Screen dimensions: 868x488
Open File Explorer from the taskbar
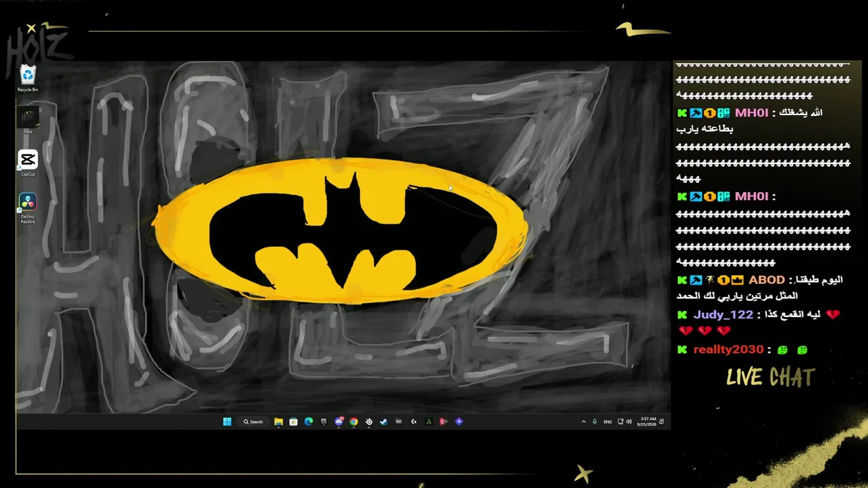pos(279,422)
